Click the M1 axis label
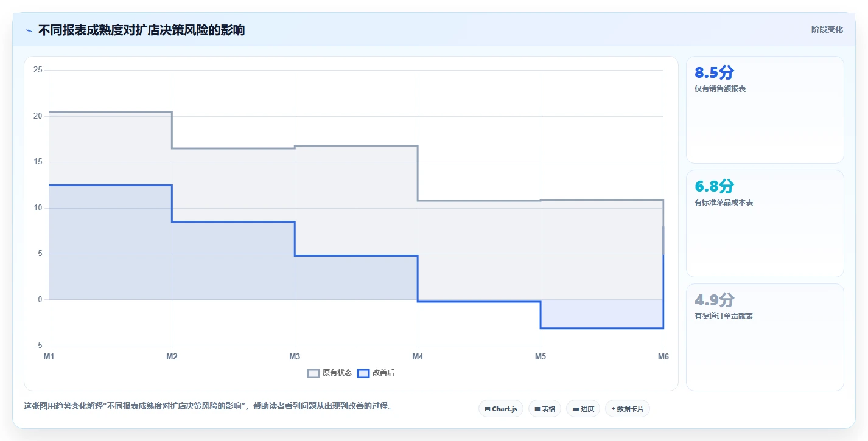 point(49,357)
